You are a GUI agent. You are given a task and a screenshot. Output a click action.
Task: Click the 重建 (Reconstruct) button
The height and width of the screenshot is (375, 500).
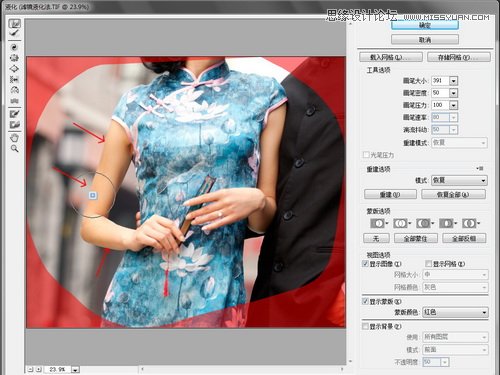pos(390,194)
